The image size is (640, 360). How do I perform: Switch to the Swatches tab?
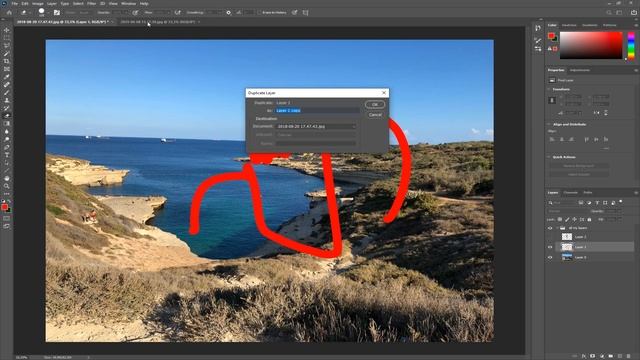pos(569,25)
